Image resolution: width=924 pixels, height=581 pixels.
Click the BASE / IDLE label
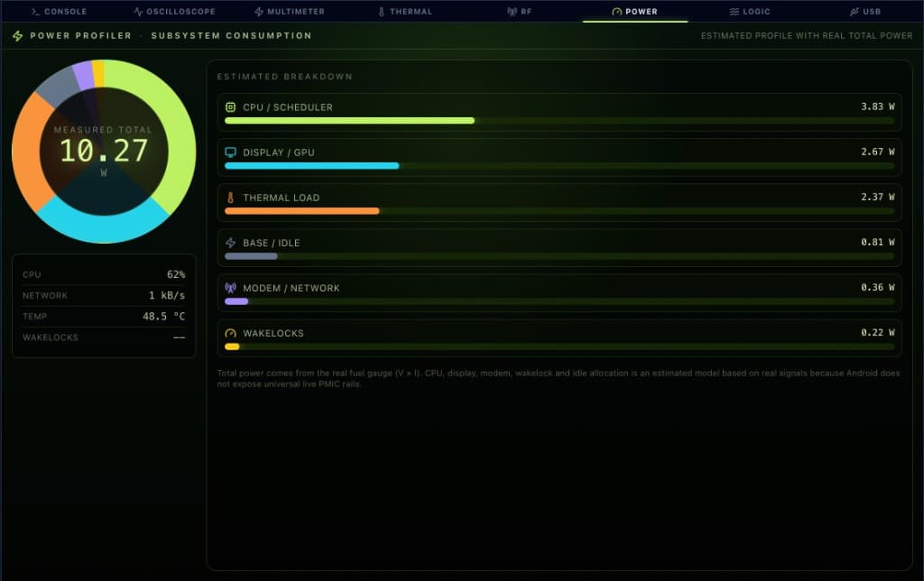(271, 243)
